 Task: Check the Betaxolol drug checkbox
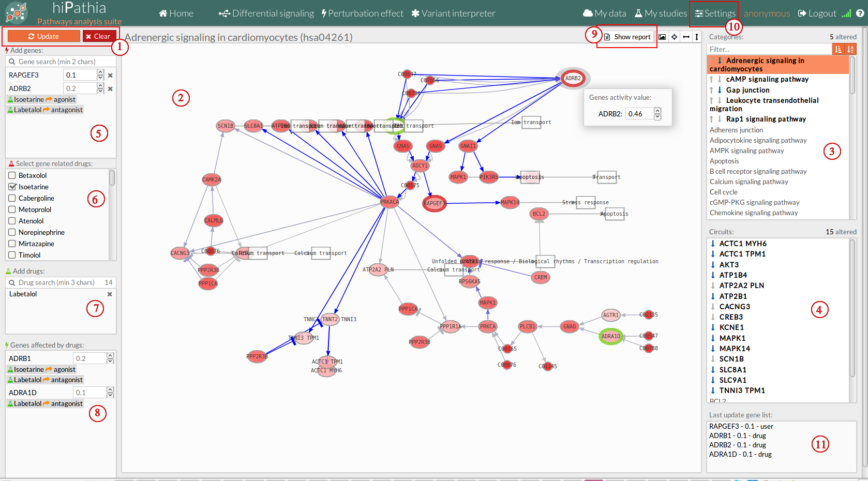coord(12,175)
